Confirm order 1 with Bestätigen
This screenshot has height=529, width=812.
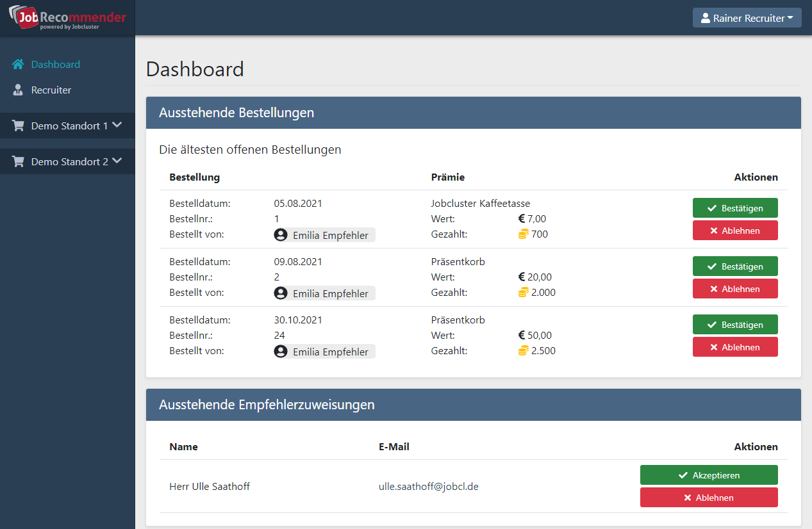(x=734, y=208)
